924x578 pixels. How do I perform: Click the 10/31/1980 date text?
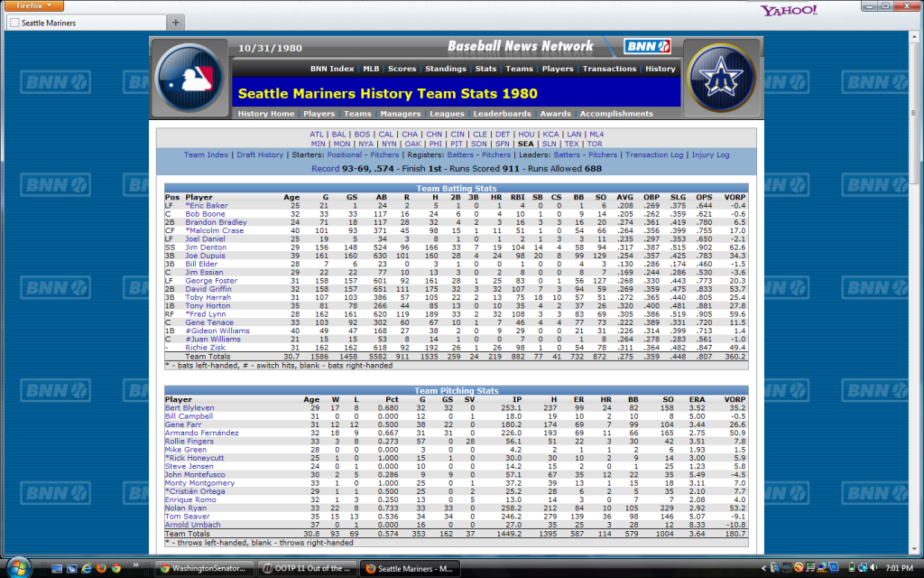(270, 49)
